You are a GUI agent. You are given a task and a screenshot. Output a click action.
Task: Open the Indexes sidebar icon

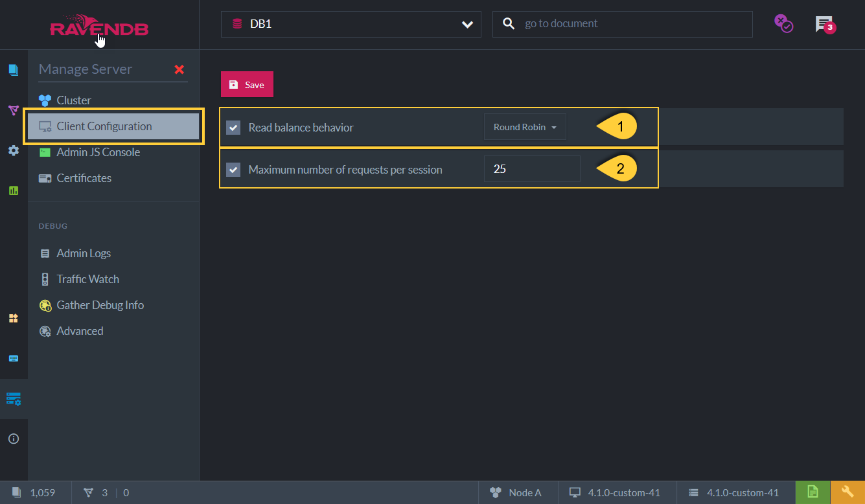(x=14, y=110)
